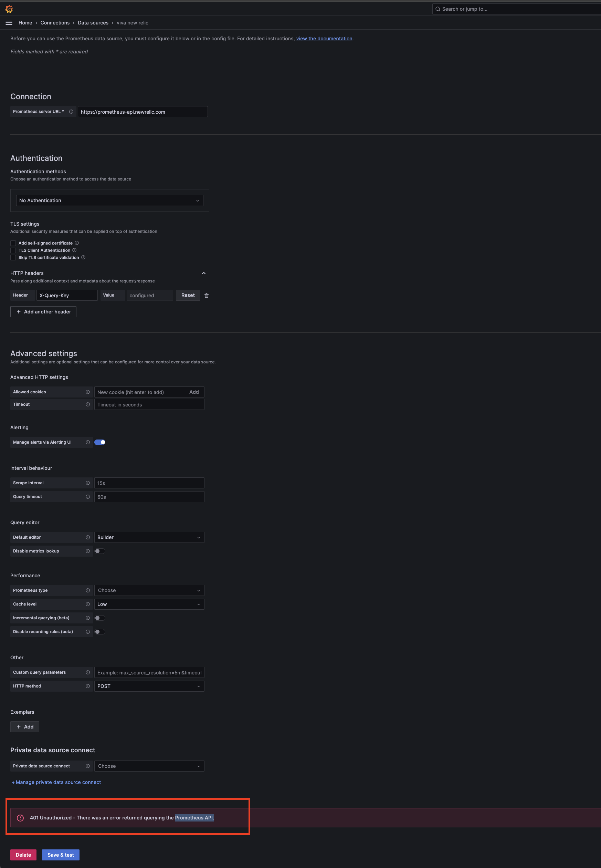Click the Prometheus server URL field
The width and height of the screenshot is (601, 868).
[x=143, y=112]
